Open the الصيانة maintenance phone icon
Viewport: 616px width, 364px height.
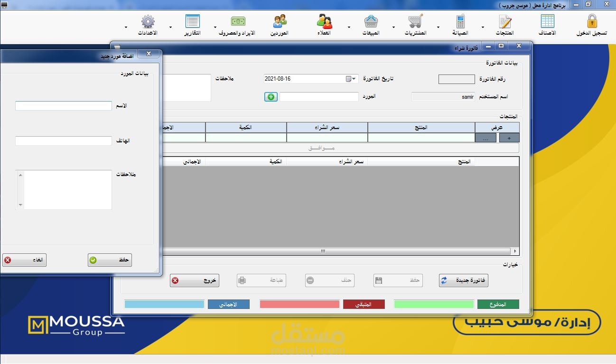coord(460,21)
